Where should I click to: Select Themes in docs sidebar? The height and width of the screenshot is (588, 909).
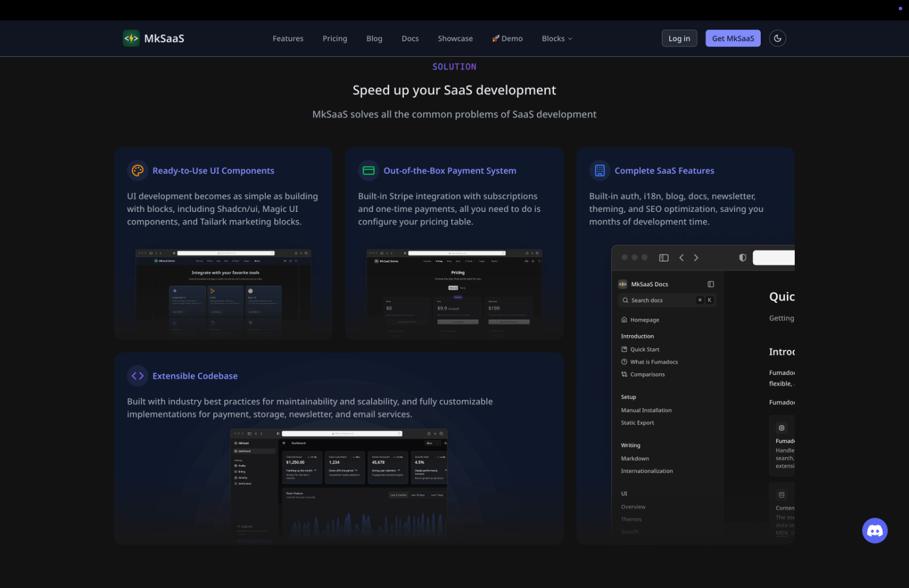(631, 519)
